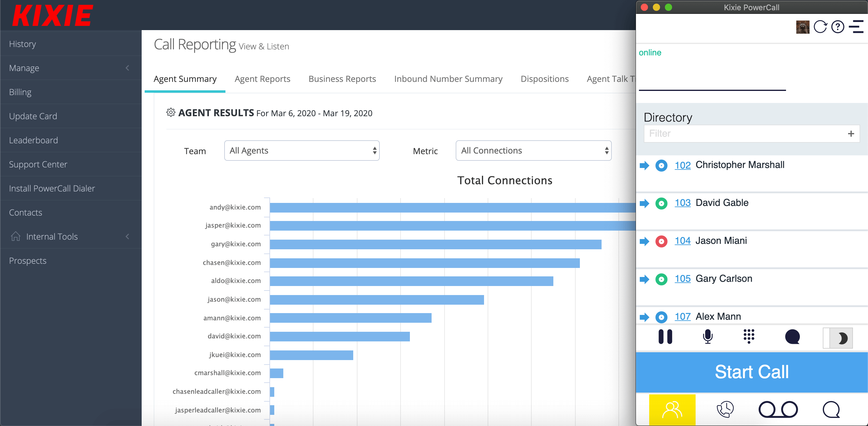The width and height of the screenshot is (868, 426).
Task: Open the help question mark icon
Action: coord(838,27)
